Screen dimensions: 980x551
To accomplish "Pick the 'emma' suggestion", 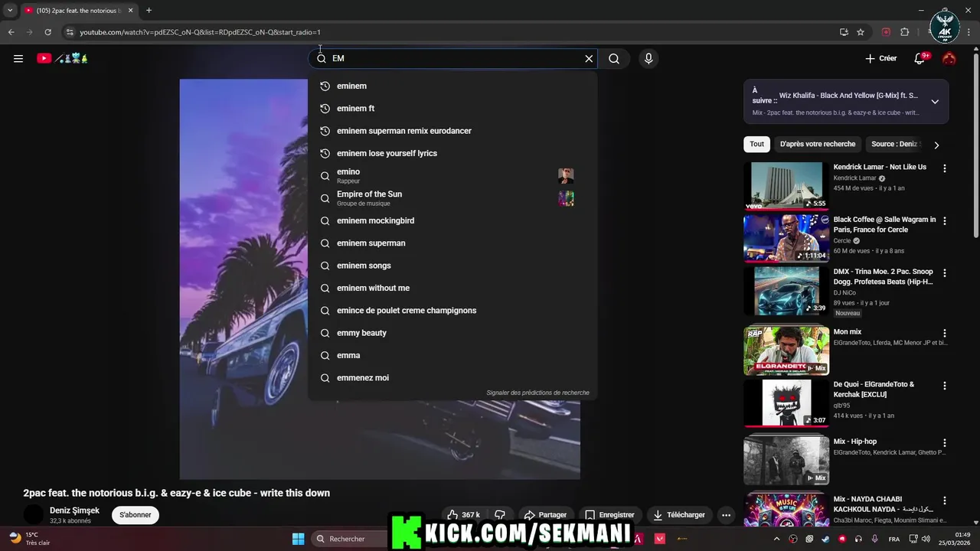I will [x=452, y=355].
